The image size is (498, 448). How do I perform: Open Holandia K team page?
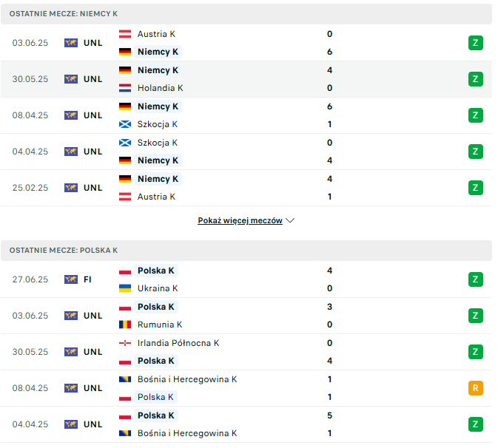click(160, 88)
